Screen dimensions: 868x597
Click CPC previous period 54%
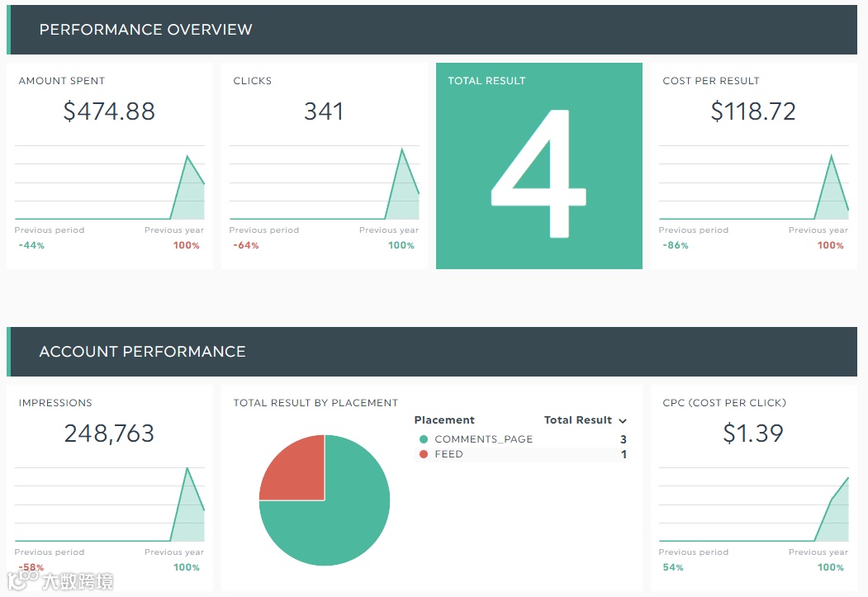coord(672,567)
